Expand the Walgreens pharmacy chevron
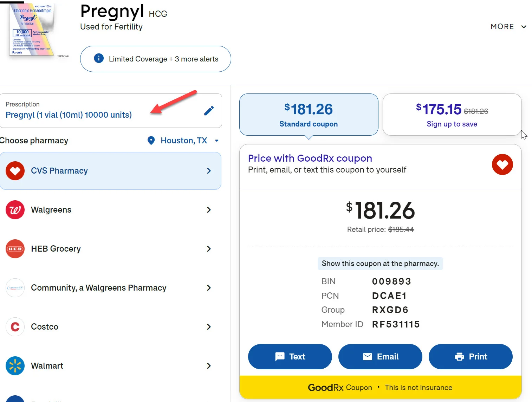 point(209,210)
